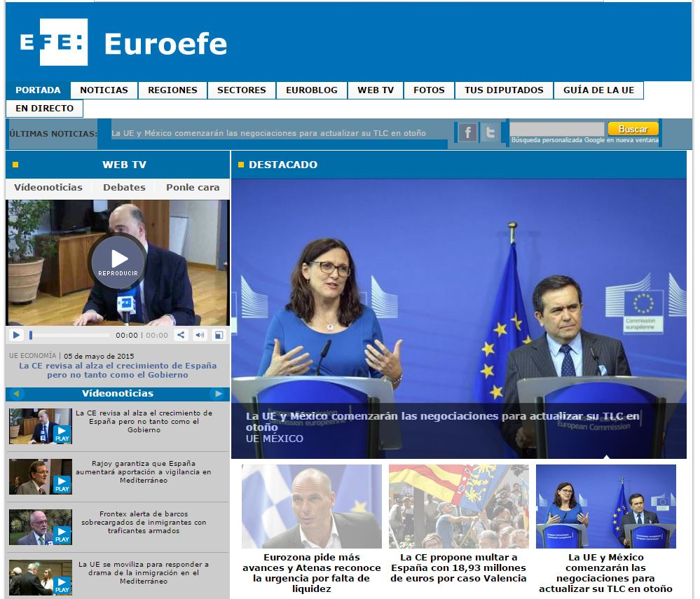Open thumbnail for UE se moviliza video
This screenshot has height=599, width=700.
(41, 577)
